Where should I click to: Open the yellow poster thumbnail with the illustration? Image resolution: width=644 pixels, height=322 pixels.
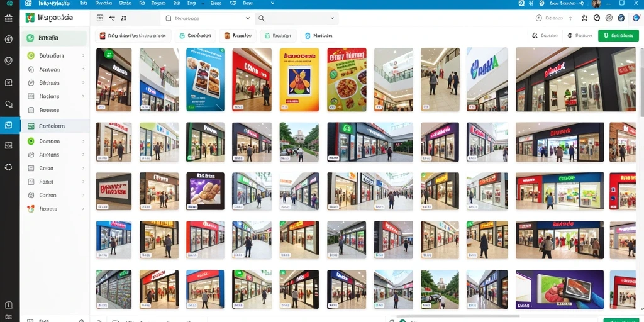299,79
